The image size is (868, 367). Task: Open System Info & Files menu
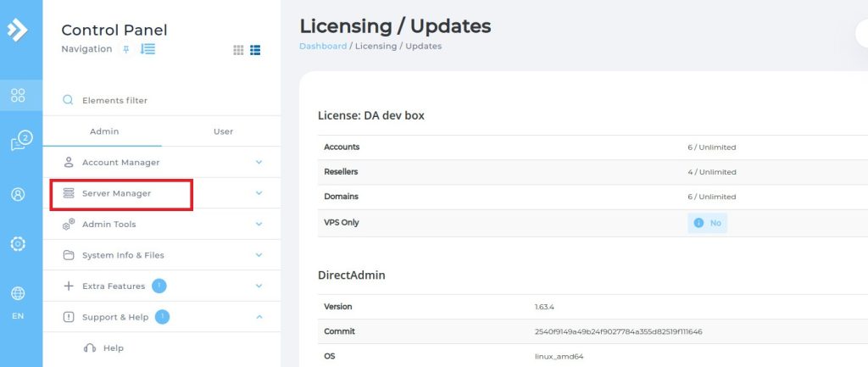162,255
